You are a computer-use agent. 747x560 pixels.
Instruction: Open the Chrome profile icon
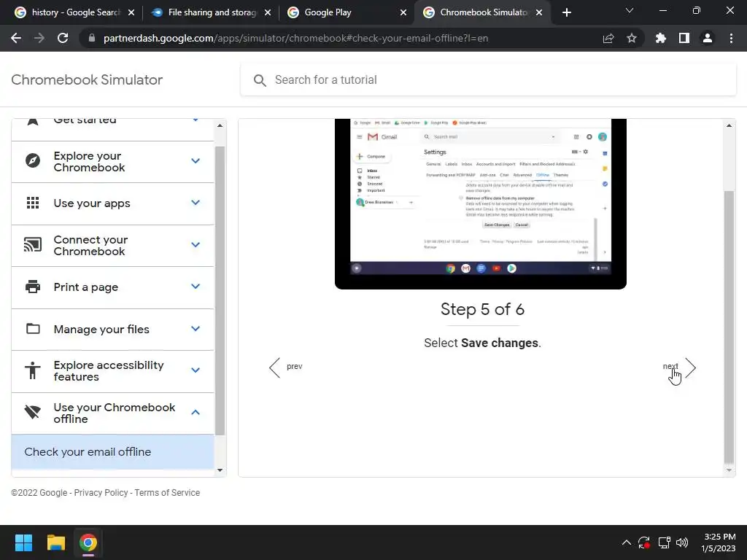(x=708, y=38)
